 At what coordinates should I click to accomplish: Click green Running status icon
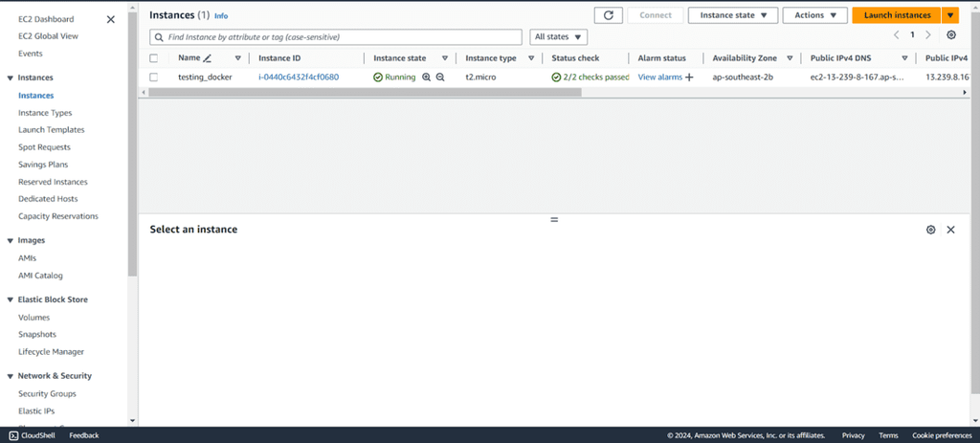click(377, 78)
